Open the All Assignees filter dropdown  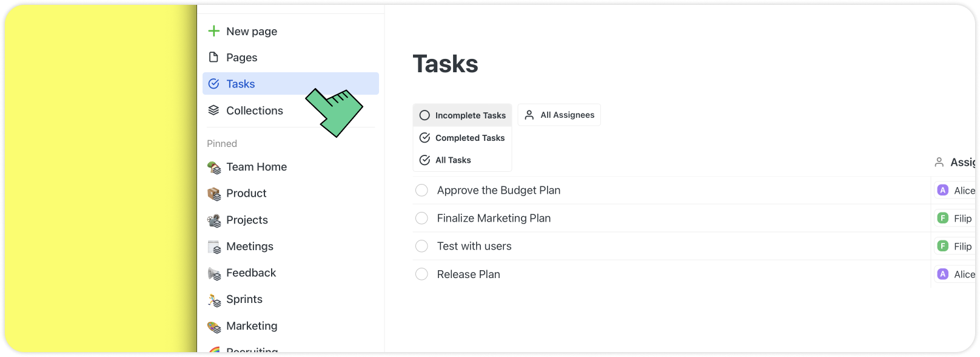559,115
